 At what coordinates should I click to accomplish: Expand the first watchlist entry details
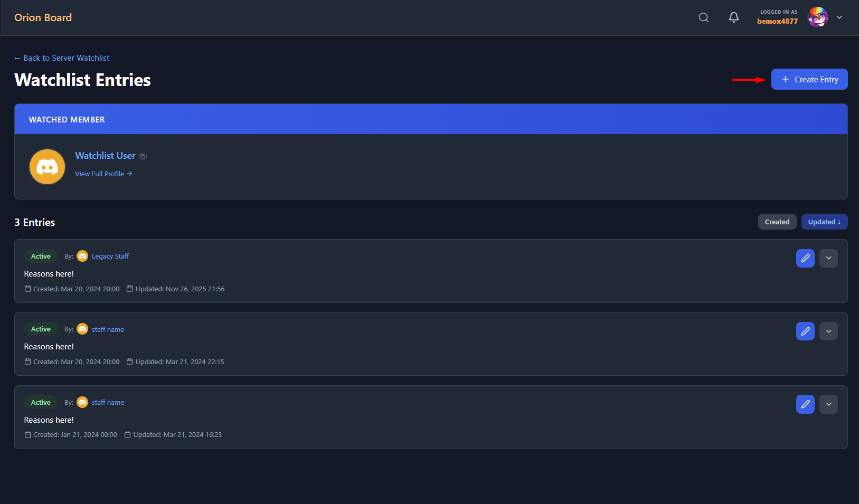(x=828, y=258)
